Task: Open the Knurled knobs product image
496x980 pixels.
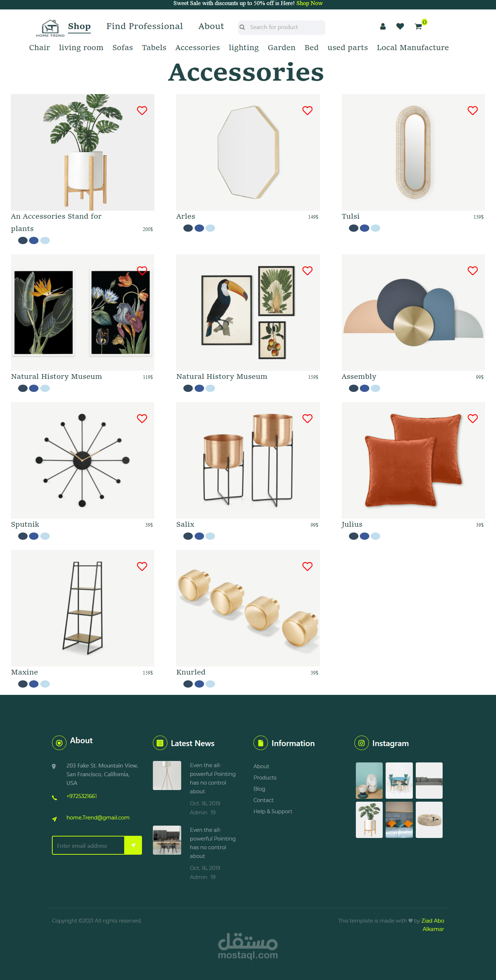Action: pyautogui.click(x=248, y=608)
